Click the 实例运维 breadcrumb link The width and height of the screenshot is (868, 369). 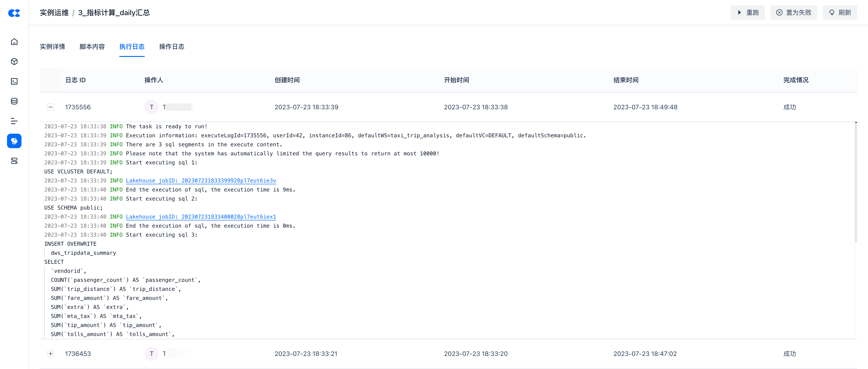tap(54, 13)
